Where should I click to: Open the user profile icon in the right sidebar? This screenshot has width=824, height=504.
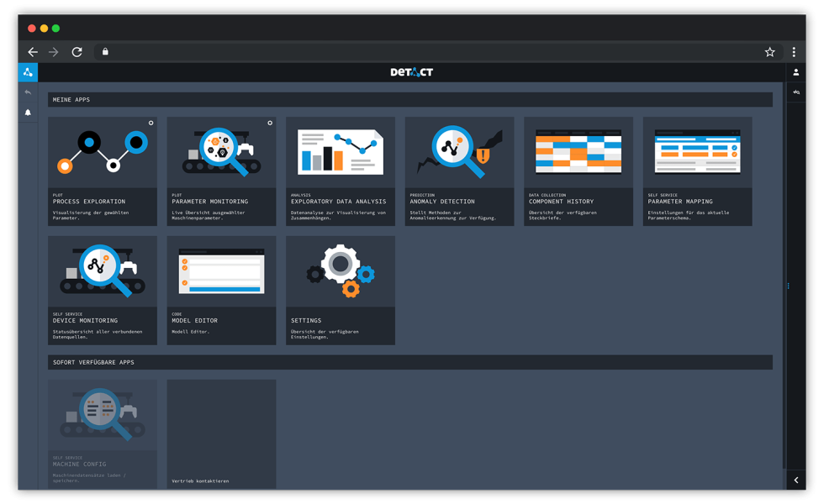click(x=796, y=72)
